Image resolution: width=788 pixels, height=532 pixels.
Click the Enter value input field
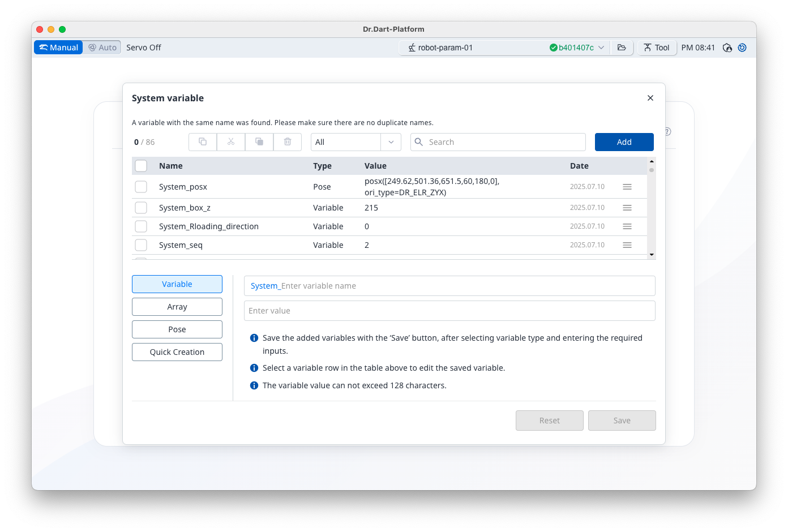449,311
